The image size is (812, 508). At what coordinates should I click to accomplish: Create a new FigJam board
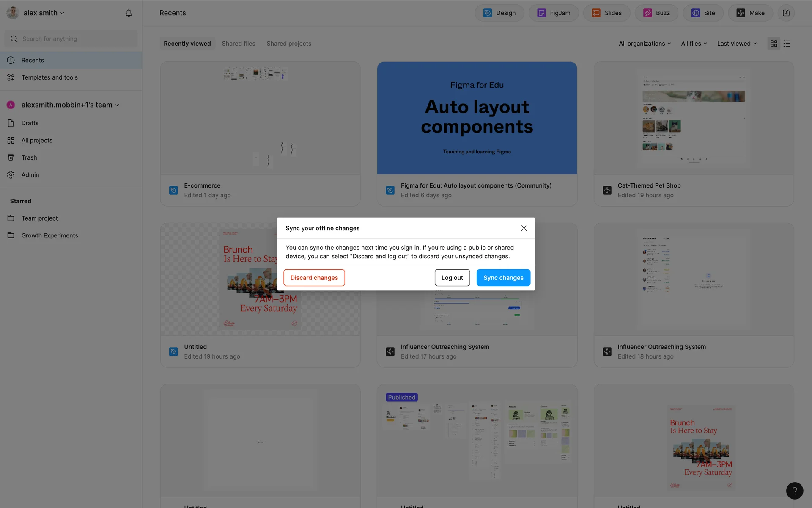click(554, 13)
